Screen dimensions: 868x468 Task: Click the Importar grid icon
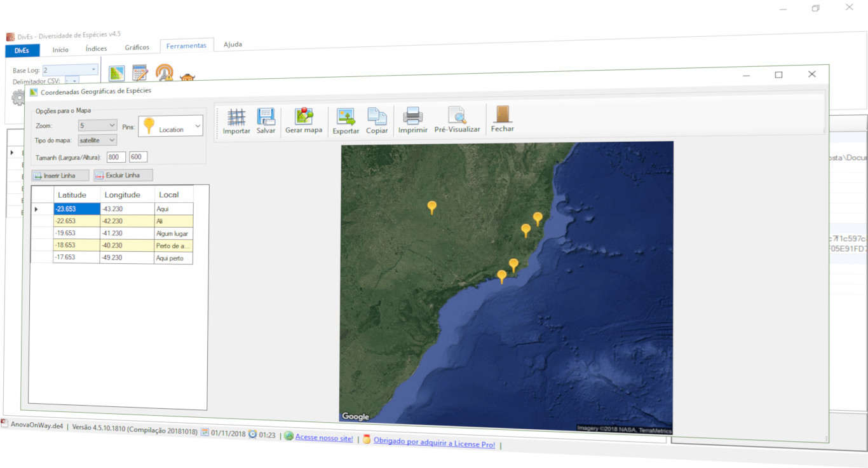click(236, 117)
